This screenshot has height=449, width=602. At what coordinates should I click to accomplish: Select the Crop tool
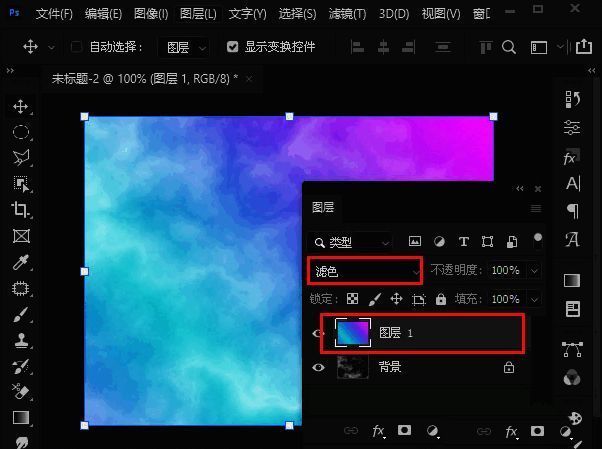(x=21, y=210)
